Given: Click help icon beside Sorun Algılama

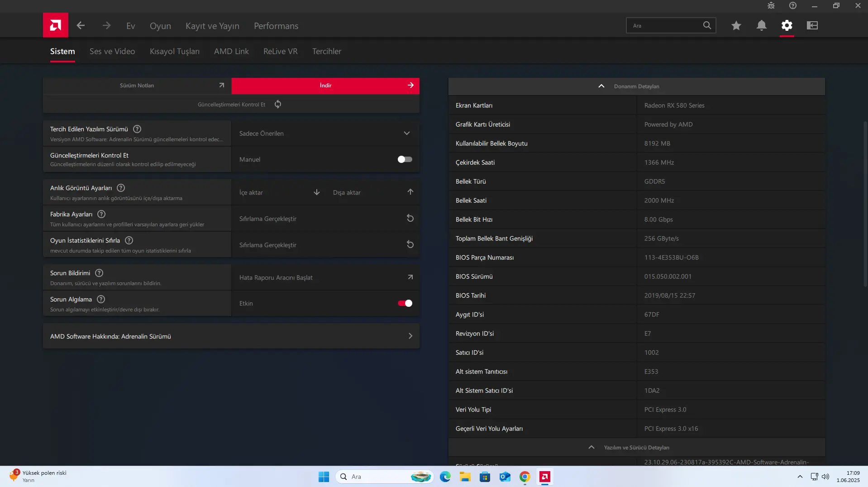Looking at the screenshot, I should (101, 299).
